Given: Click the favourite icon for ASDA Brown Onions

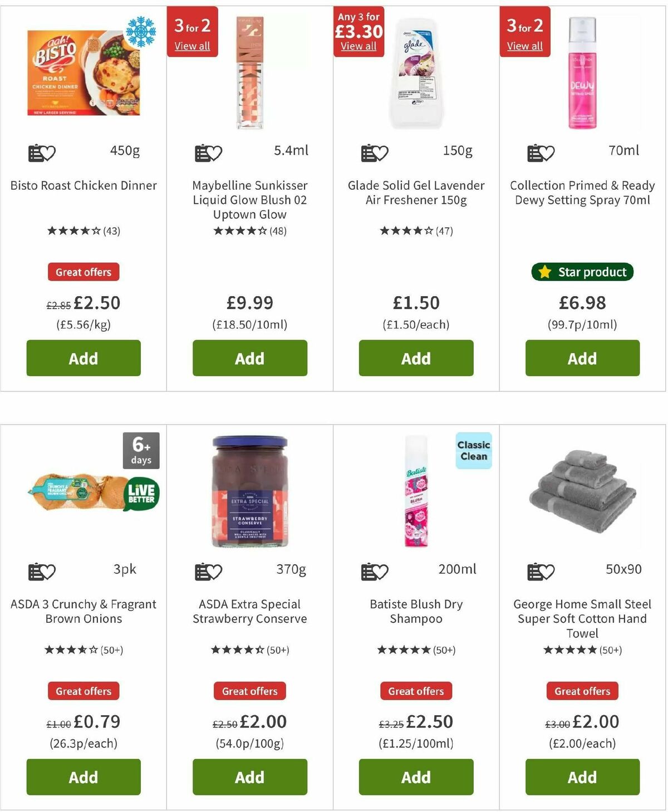Looking at the screenshot, I should tap(49, 570).
